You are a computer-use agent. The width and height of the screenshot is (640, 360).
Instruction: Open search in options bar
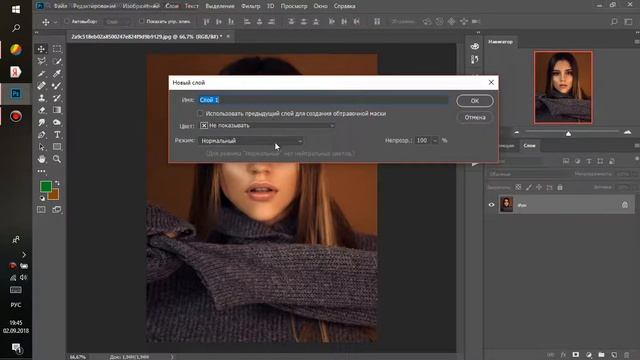point(614,22)
